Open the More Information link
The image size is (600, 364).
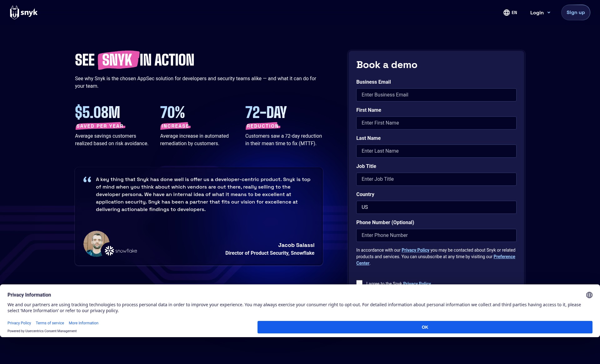pyautogui.click(x=83, y=323)
